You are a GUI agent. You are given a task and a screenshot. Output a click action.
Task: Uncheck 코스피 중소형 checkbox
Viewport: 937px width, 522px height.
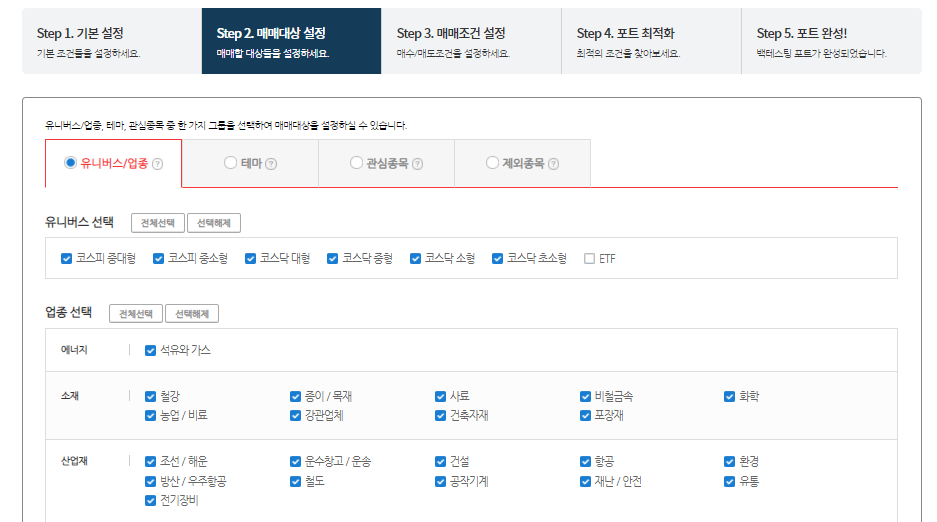click(158, 259)
